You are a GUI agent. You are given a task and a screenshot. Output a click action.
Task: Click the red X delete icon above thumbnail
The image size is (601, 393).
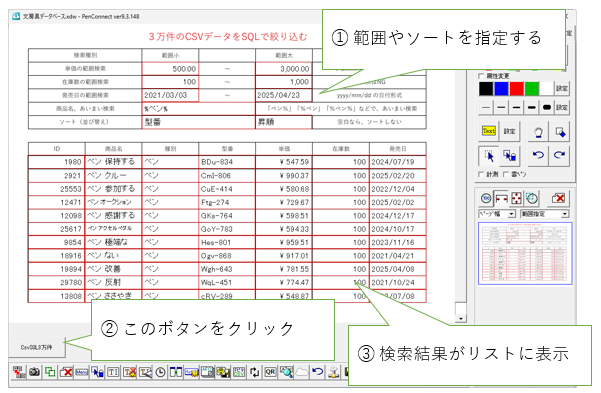point(558,199)
